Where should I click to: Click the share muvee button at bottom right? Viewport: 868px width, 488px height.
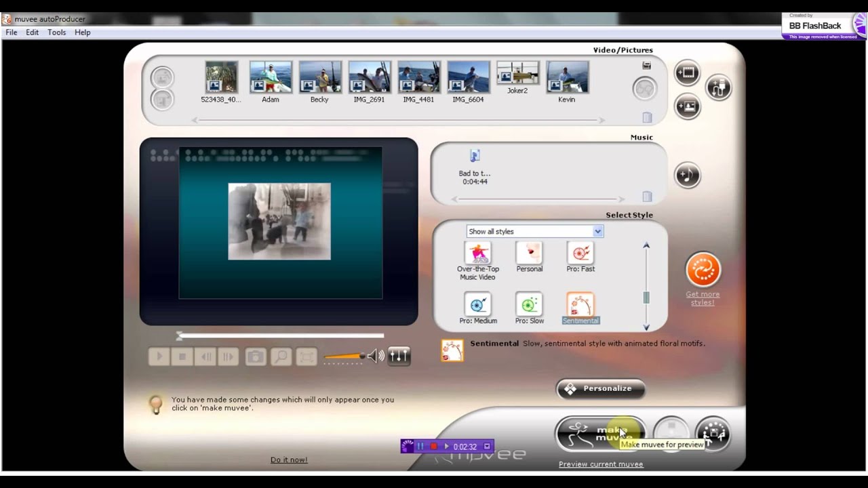tap(713, 434)
